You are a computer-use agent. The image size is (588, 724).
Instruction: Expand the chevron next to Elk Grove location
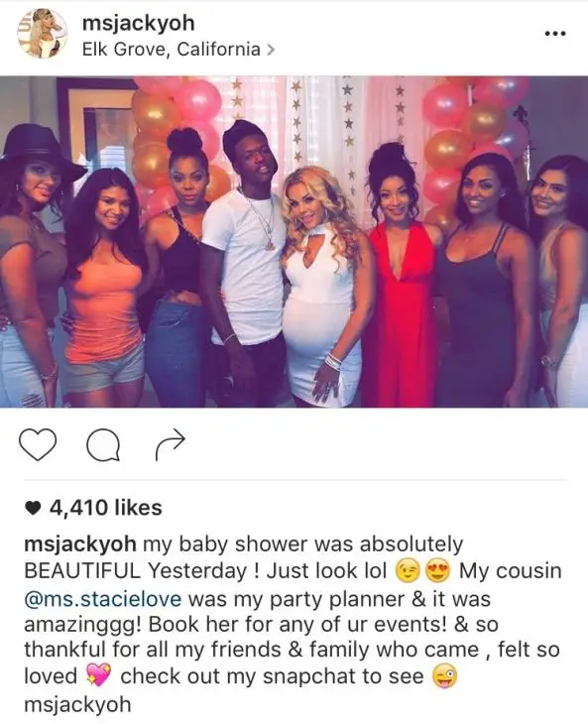271,49
